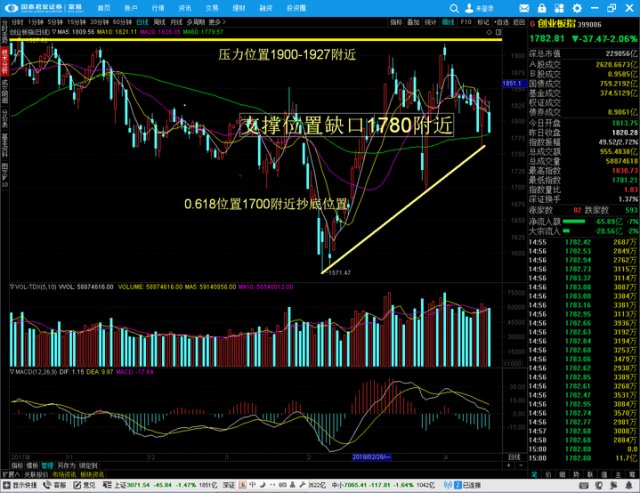
Task: Open the 交易 menu
Action: click(212, 8)
